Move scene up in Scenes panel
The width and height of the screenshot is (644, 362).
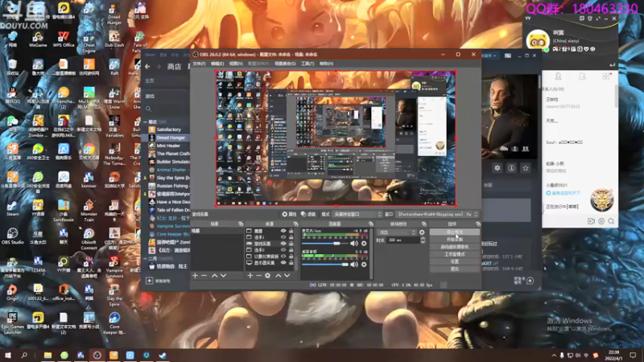pos(214,275)
